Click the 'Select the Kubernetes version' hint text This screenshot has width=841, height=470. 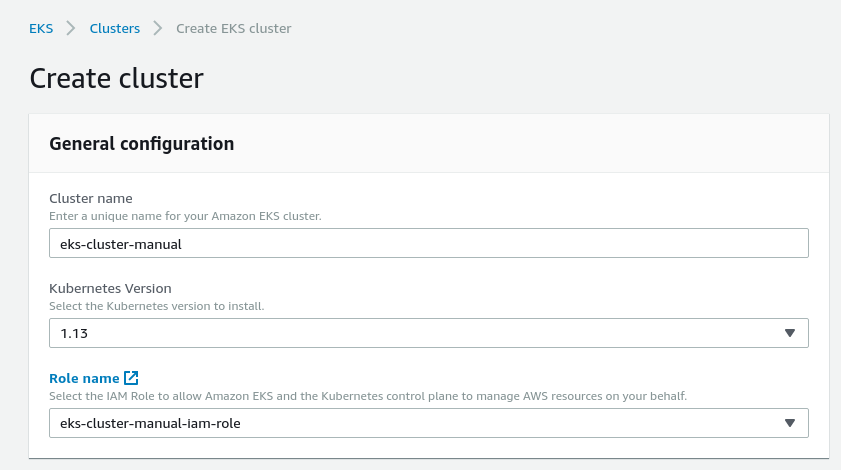157,306
